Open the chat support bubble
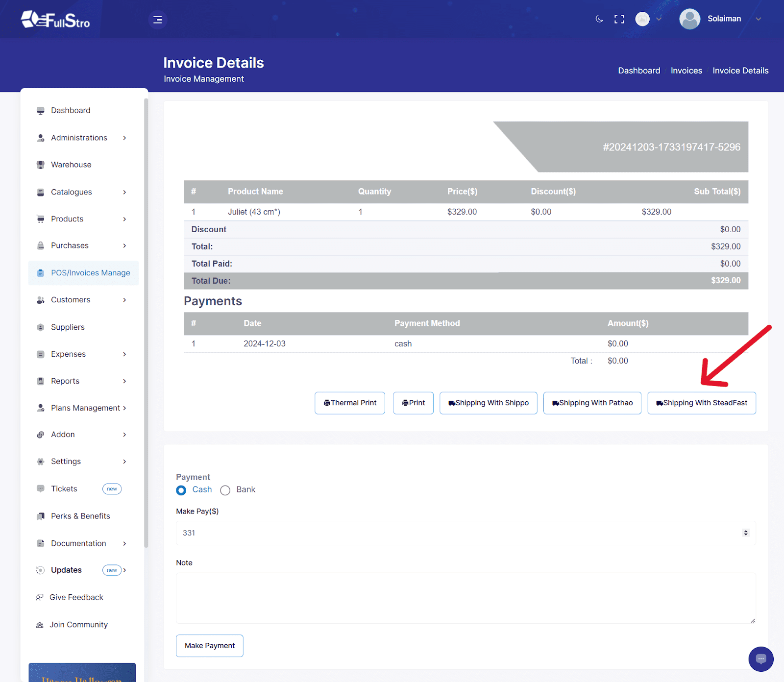784x682 pixels. tap(761, 659)
